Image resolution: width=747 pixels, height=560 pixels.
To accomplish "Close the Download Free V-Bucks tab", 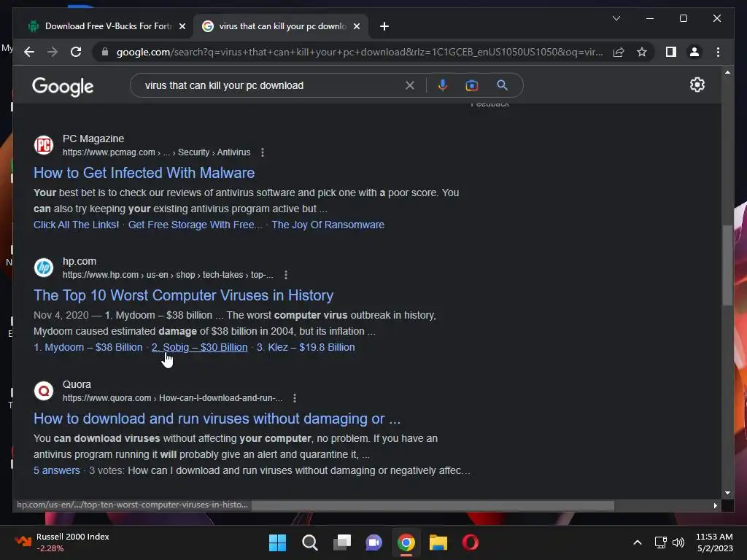I will [182, 26].
